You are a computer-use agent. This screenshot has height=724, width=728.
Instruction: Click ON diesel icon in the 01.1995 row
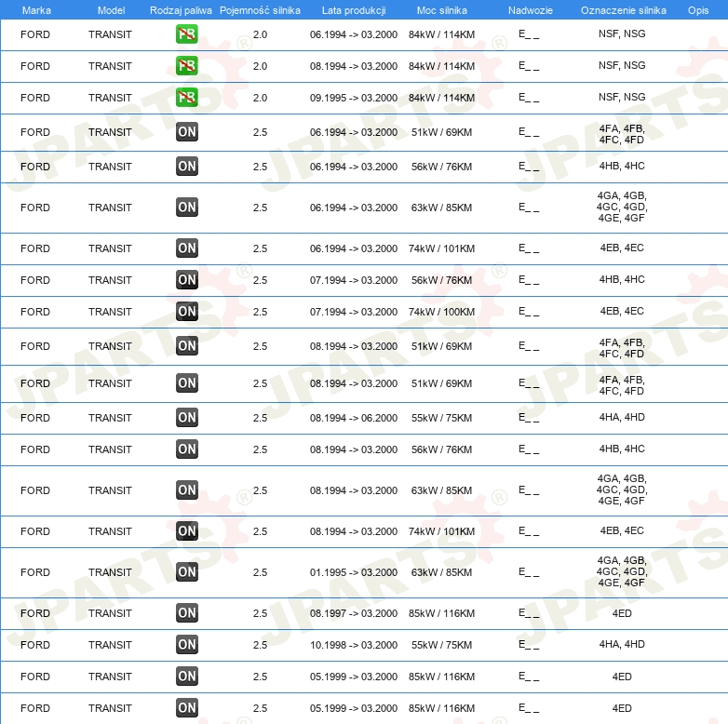point(187,571)
